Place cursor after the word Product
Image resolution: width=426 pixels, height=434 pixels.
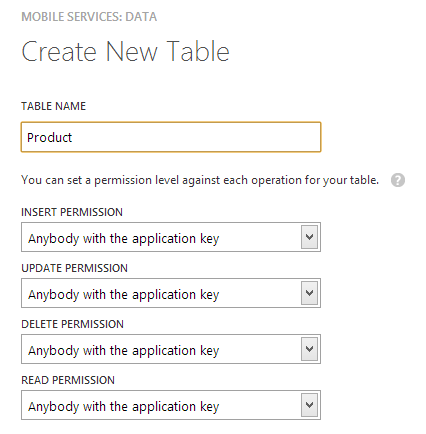tap(72, 137)
